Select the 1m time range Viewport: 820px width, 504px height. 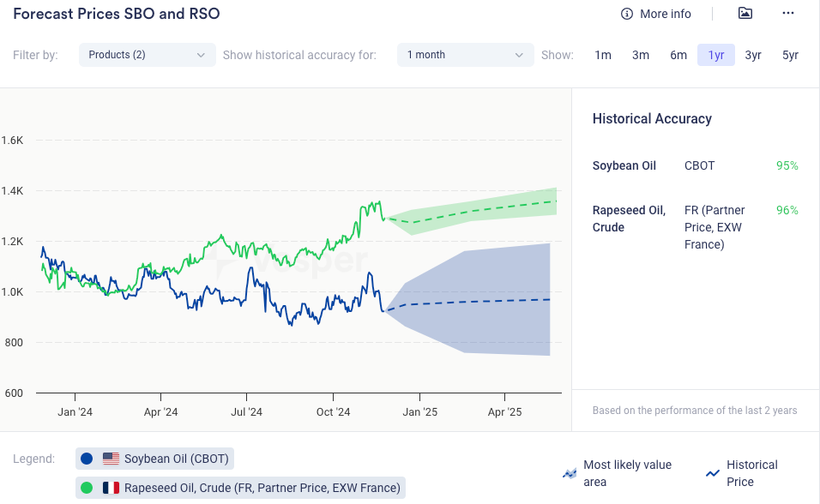point(603,55)
